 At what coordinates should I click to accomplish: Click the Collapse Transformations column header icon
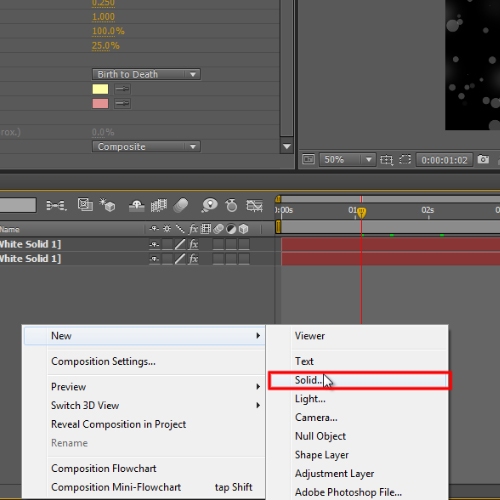167,229
